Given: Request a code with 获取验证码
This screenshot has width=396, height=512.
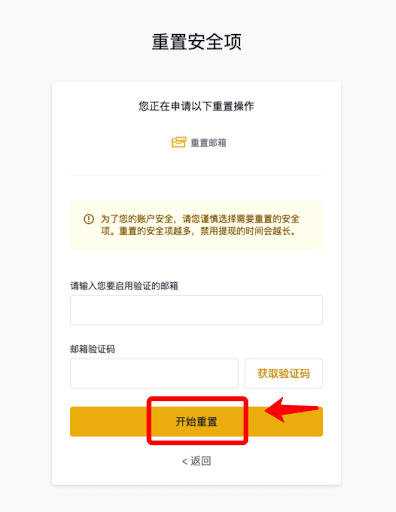Looking at the screenshot, I should click(x=284, y=373).
